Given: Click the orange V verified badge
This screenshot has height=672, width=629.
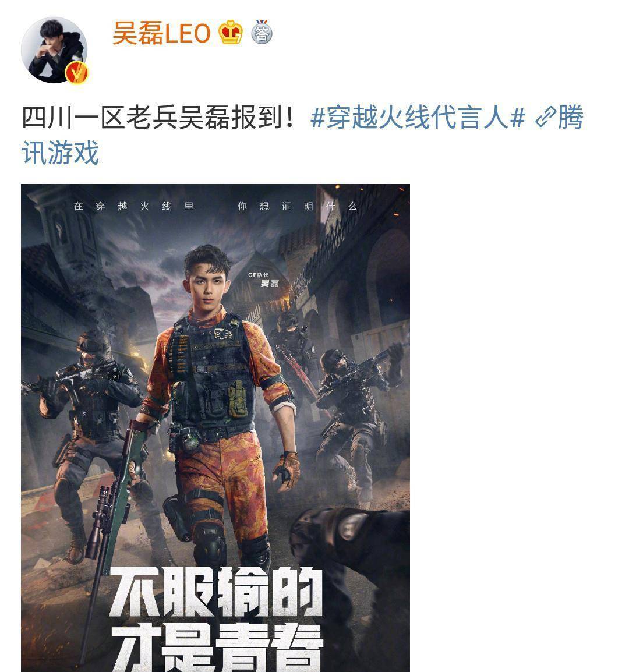Looking at the screenshot, I should click(x=76, y=72).
